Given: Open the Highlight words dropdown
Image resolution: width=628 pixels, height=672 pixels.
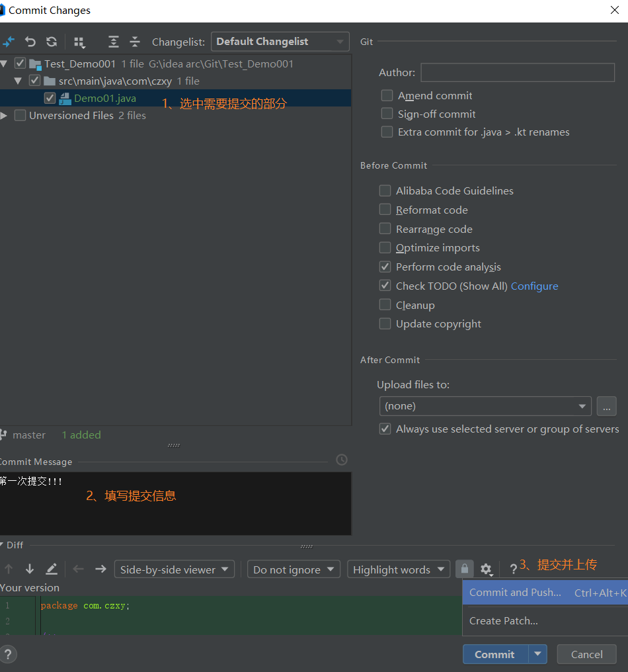Looking at the screenshot, I should point(399,569).
